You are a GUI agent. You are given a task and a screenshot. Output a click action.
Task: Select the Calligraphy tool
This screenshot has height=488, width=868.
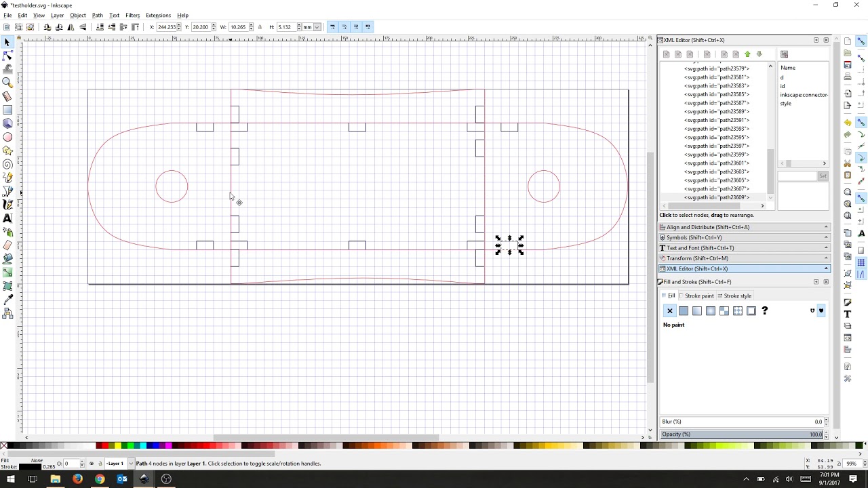coord(7,205)
